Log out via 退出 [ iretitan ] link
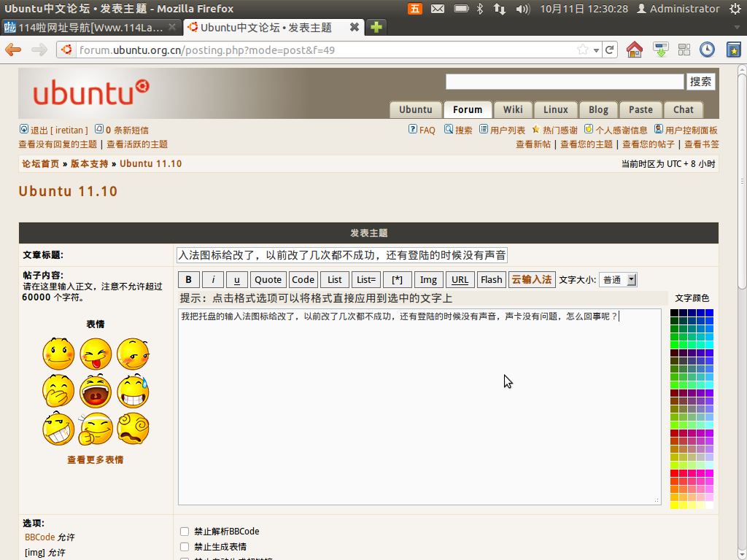This screenshot has height=560, width=747. [59, 130]
